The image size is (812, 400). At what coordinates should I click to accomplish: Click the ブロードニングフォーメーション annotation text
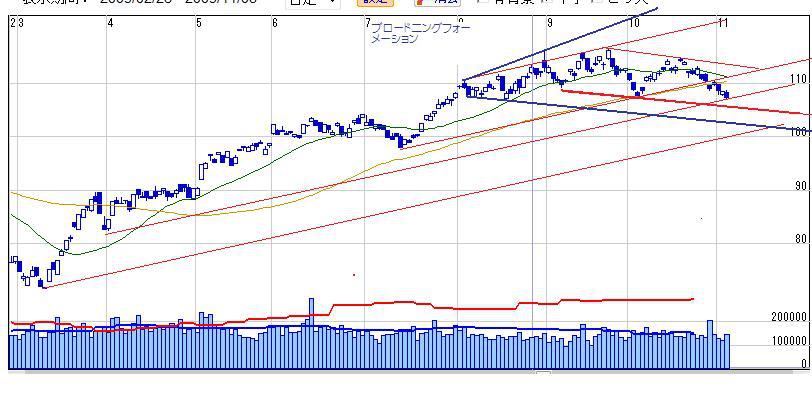tap(420, 33)
